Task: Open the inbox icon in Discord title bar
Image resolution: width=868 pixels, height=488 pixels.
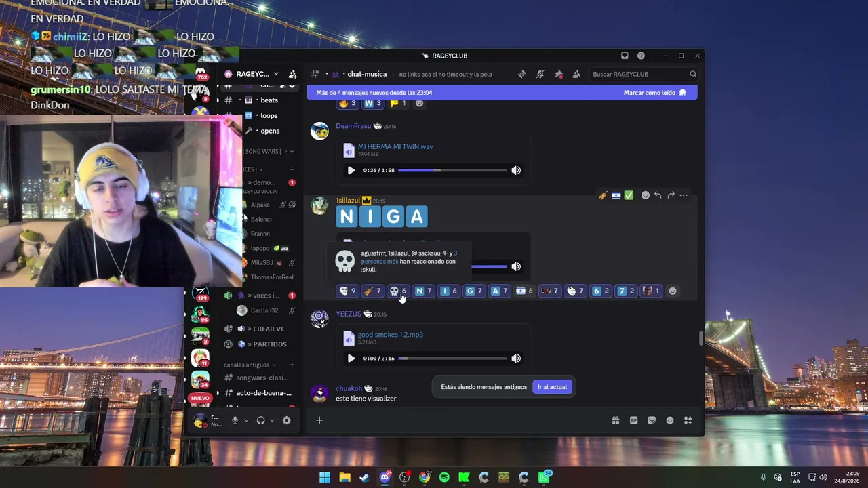Action: pos(625,56)
